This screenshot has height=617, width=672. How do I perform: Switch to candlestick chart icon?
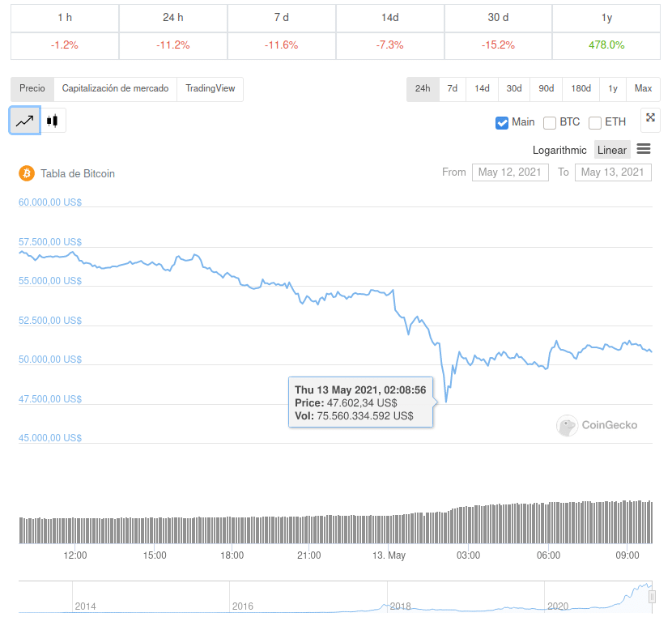pyautogui.click(x=53, y=121)
